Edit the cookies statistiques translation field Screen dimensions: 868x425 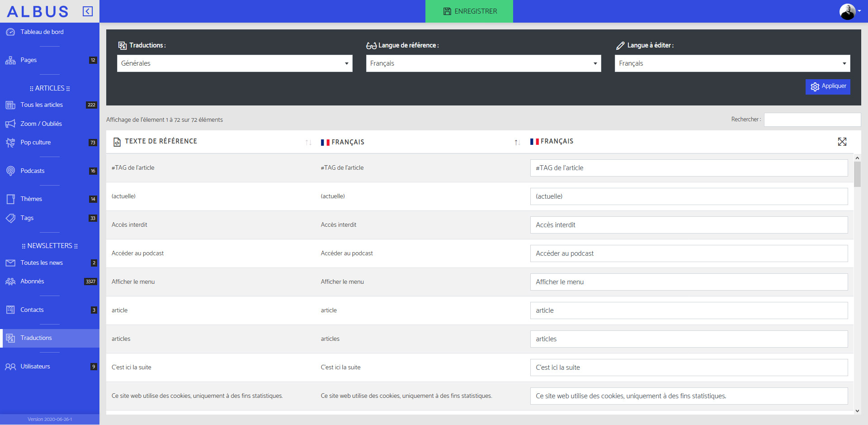[689, 396]
